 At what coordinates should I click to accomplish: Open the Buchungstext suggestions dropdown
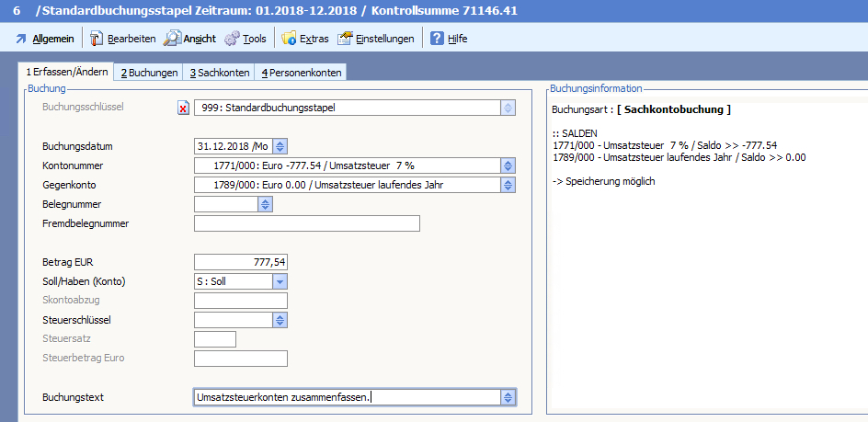(508, 397)
